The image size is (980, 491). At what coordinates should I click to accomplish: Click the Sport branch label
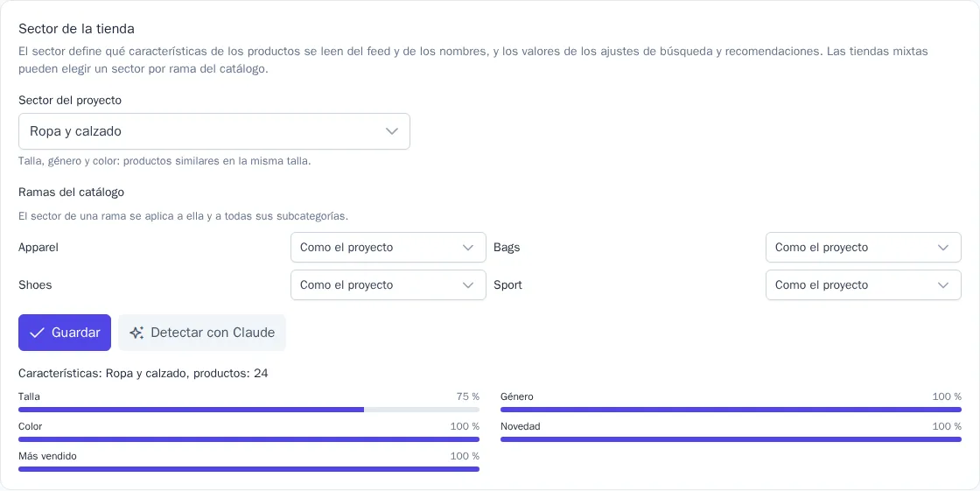[508, 284]
